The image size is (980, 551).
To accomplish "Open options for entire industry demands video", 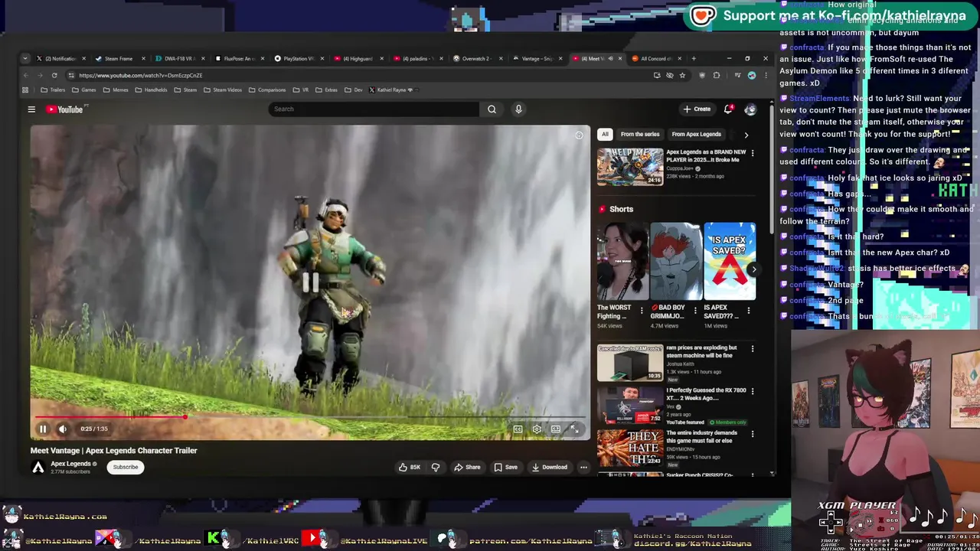I will point(753,435).
